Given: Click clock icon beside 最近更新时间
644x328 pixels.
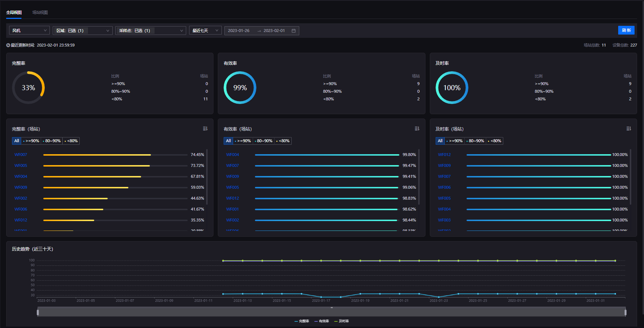Looking at the screenshot, I should coord(8,45).
